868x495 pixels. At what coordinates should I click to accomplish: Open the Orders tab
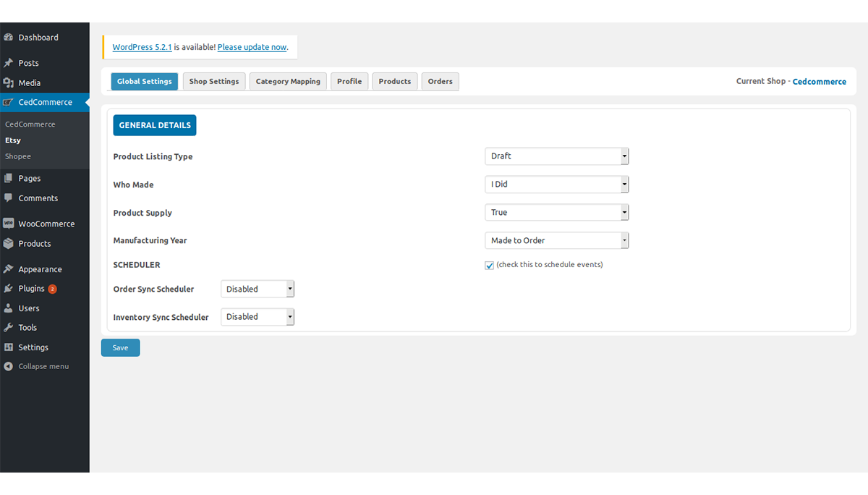440,81
